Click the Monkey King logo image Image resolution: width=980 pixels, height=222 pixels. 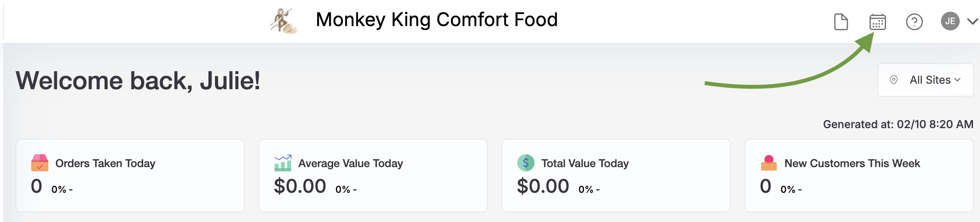(284, 21)
